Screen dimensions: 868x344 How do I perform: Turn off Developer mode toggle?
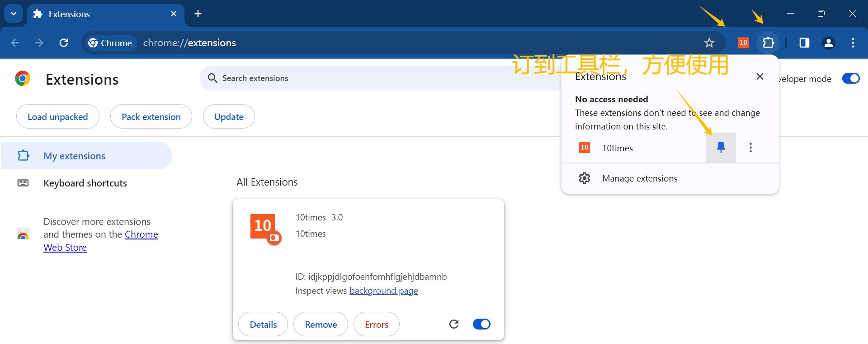851,79
